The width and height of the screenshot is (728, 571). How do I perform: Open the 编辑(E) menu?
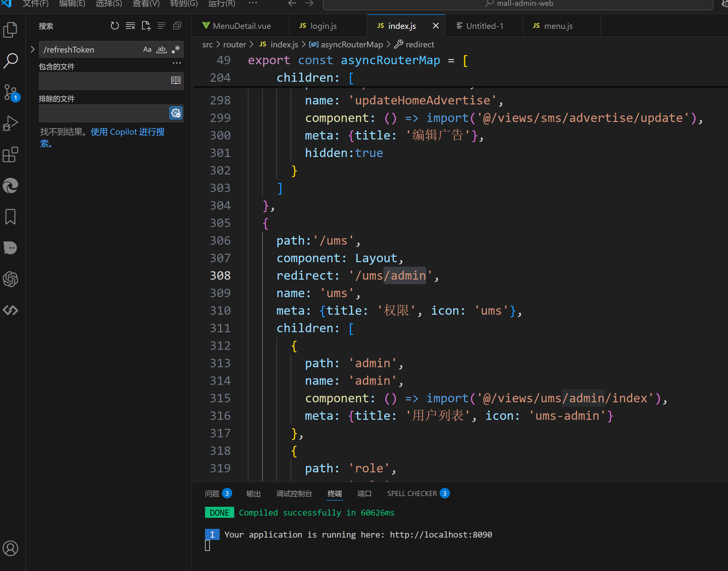pyautogui.click(x=72, y=4)
